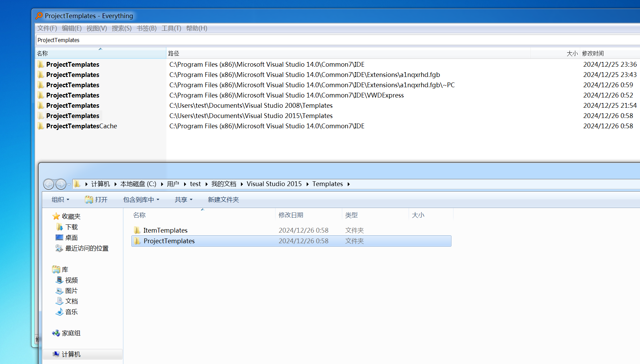This screenshot has height=364, width=640.
Task: Expand the breadcrumb arrow after 我的文档
Action: click(x=242, y=184)
